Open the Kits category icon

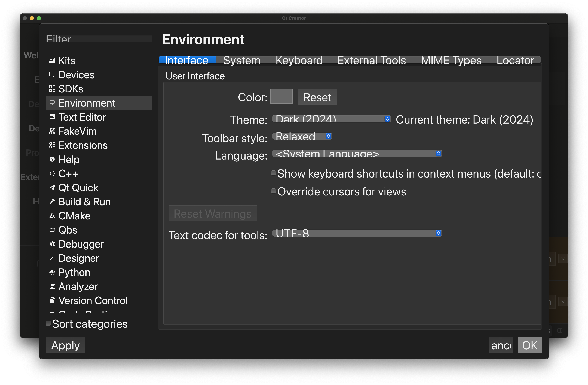coord(52,61)
